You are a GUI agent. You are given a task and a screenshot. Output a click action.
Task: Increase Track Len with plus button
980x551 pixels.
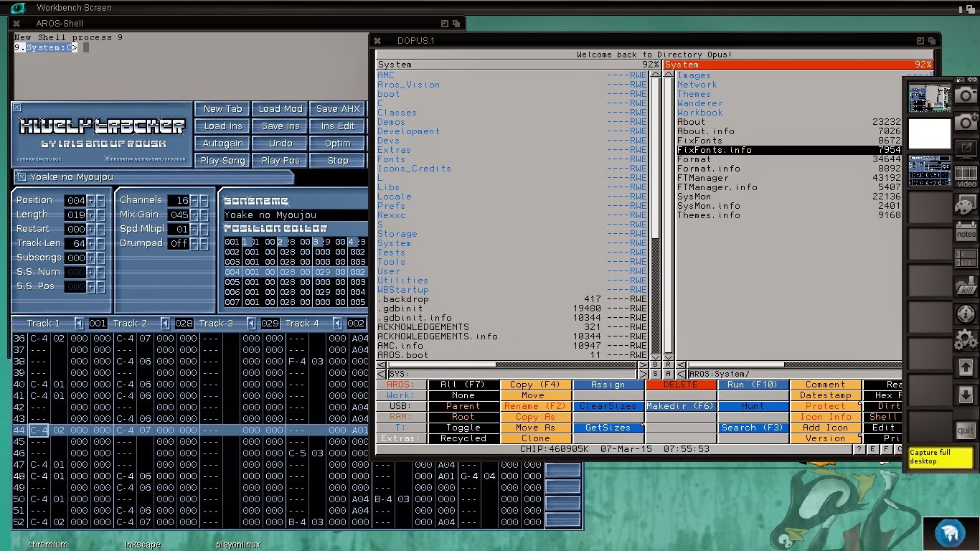pyautogui.click(x=91, y=243)
